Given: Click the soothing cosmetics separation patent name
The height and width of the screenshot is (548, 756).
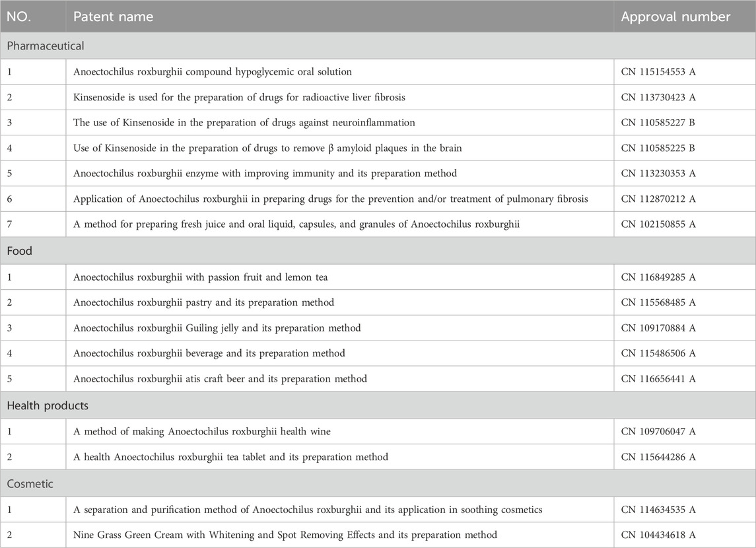Looking at the screenshot, I should [308, 510].
